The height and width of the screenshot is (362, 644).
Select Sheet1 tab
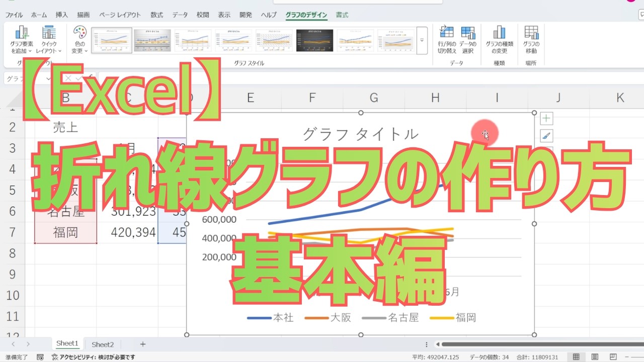[67, 344]
